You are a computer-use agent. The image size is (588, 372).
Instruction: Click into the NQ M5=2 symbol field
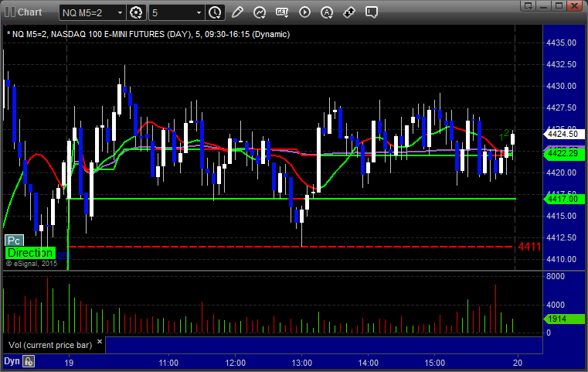pos(88,13)
